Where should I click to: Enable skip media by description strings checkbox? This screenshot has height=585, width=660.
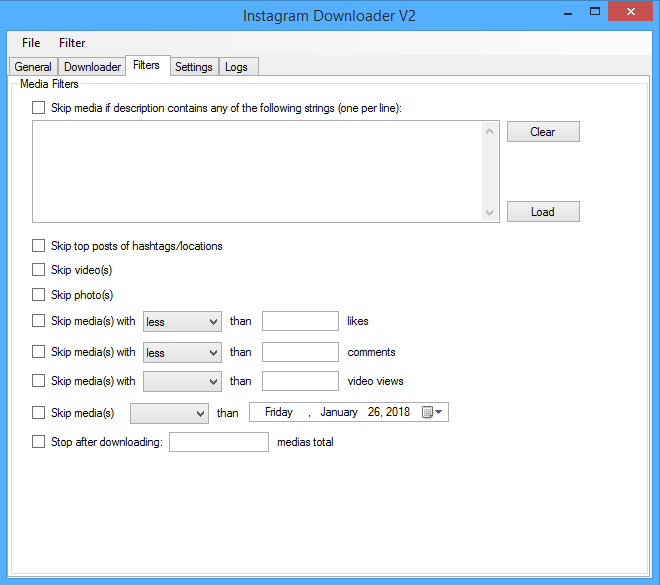(39, 108)
